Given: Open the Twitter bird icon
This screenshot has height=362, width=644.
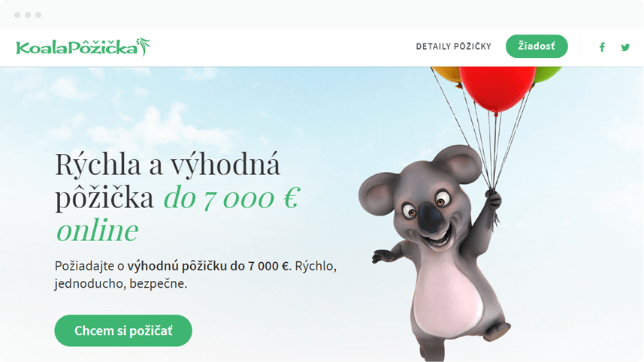Looking at the screenshot, I should [625, 47].
